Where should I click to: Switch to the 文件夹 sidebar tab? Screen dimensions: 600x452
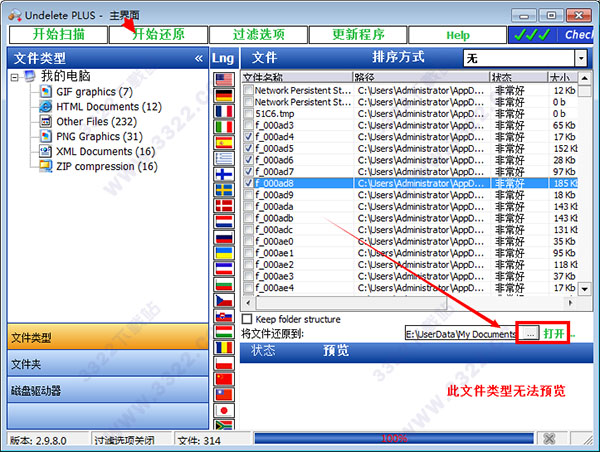coord(108,364)
